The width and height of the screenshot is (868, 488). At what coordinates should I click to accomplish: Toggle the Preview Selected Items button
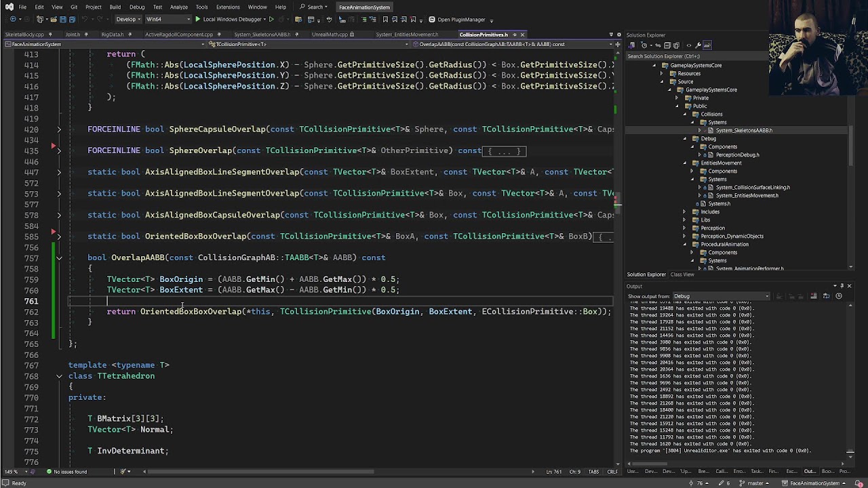tap(707, 45)
